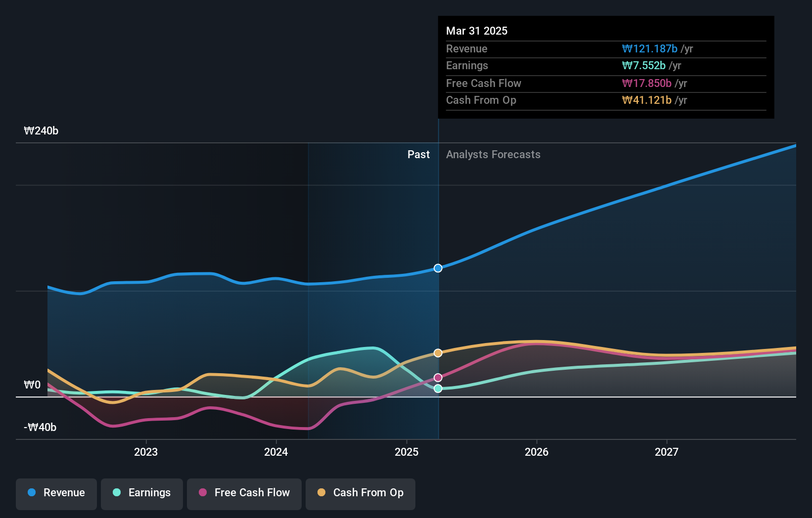Click the ₩7.552b earnings value in tooltip
The image size is (812, 518).
pos(643,66)
